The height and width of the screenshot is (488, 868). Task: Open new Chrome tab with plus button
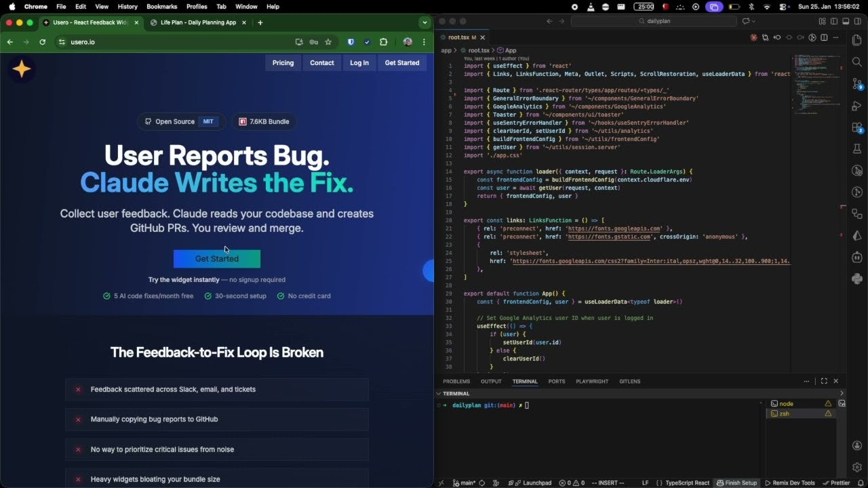[x=260, y=22]
